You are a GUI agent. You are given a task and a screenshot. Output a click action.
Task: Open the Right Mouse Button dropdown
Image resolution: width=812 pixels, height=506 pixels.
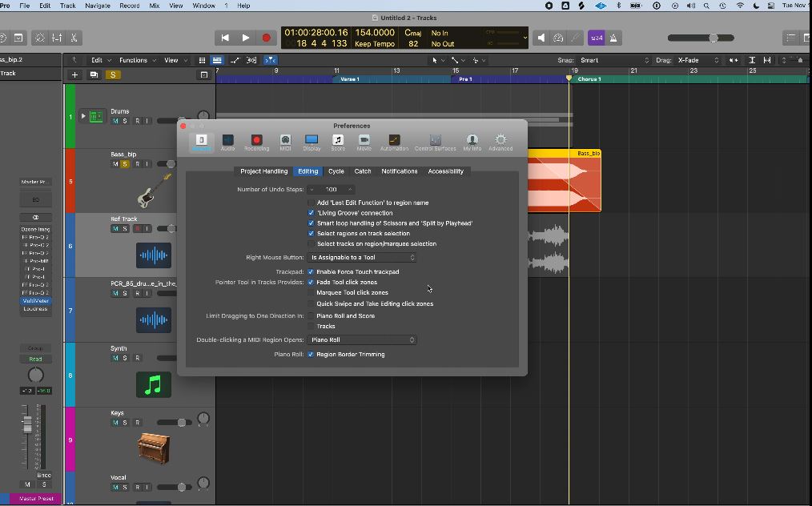point(362,258)
